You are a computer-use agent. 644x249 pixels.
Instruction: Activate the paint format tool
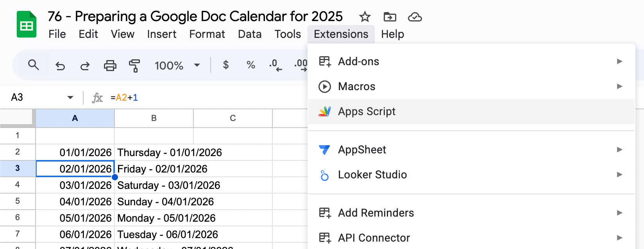click(134, 66)
